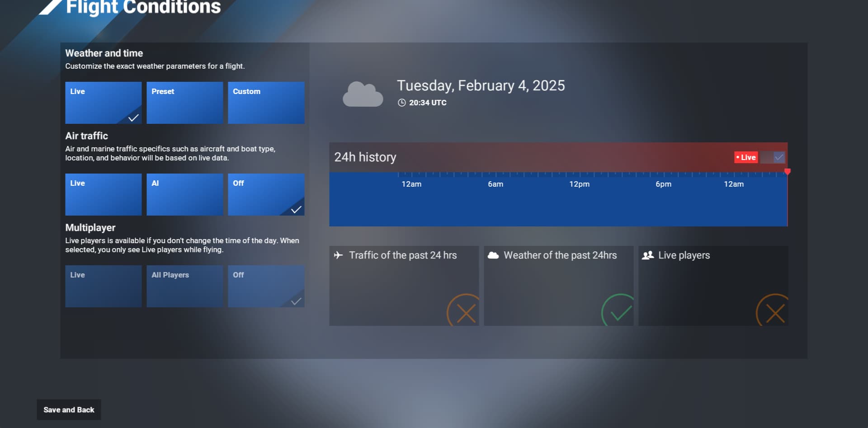This screenshot has width=868, height=428.
Task: Set Air traffic to Live
Action: pyautogui.click(x=103, y=194)
